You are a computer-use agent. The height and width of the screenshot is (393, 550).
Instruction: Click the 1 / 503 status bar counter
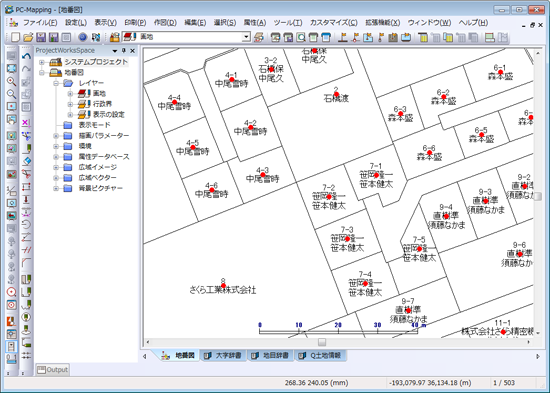(x=504, y=383)
